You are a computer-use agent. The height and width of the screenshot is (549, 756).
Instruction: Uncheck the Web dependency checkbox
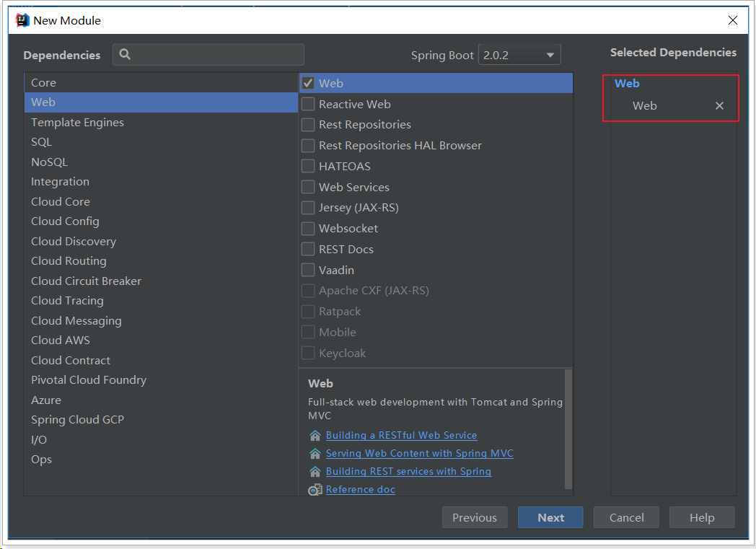point(308,84)
